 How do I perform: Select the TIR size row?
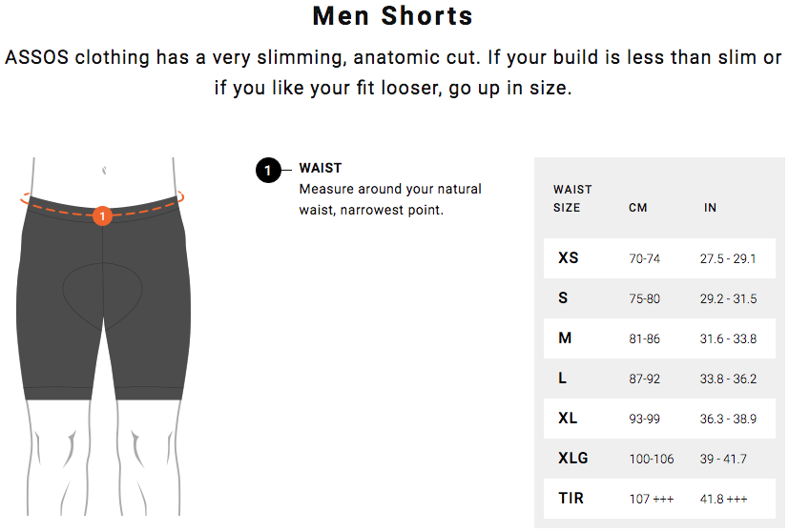[659, 499]
